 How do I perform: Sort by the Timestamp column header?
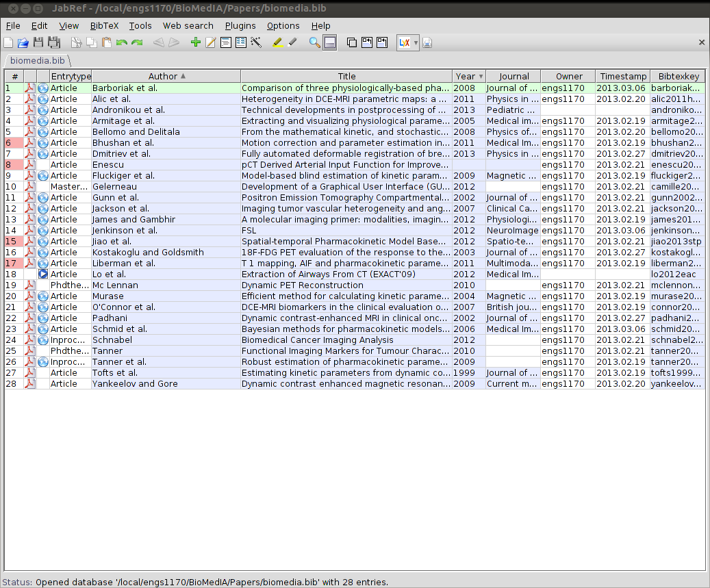(622, 76)
